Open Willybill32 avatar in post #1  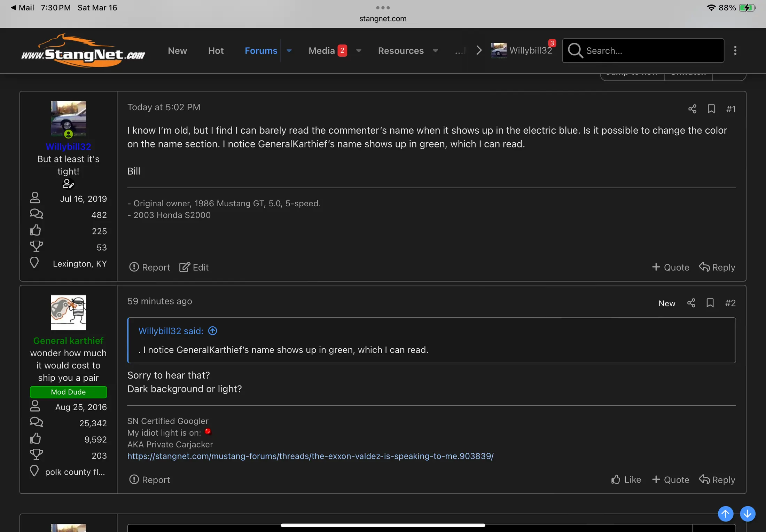pos(68,119)
